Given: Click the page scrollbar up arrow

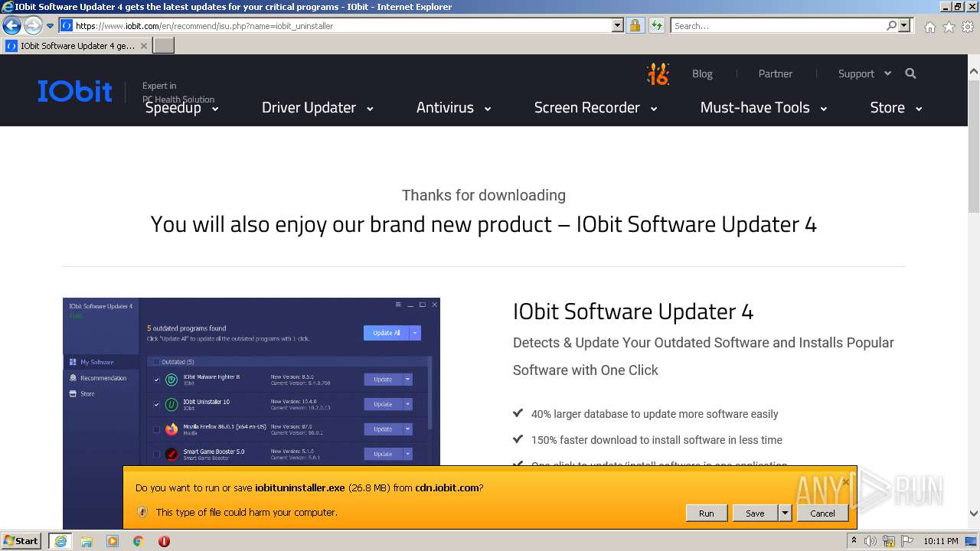Looking at the screenshot, I should coord(974,72).
